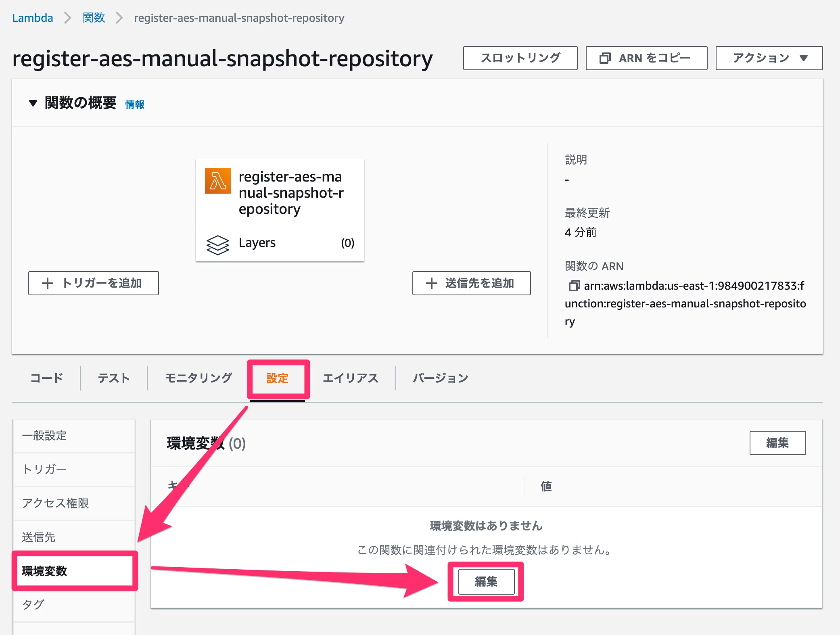This screenshot has height=635, width=840.
Task: Go to 関数 in the breadcrumb
Action: (94, 18)
